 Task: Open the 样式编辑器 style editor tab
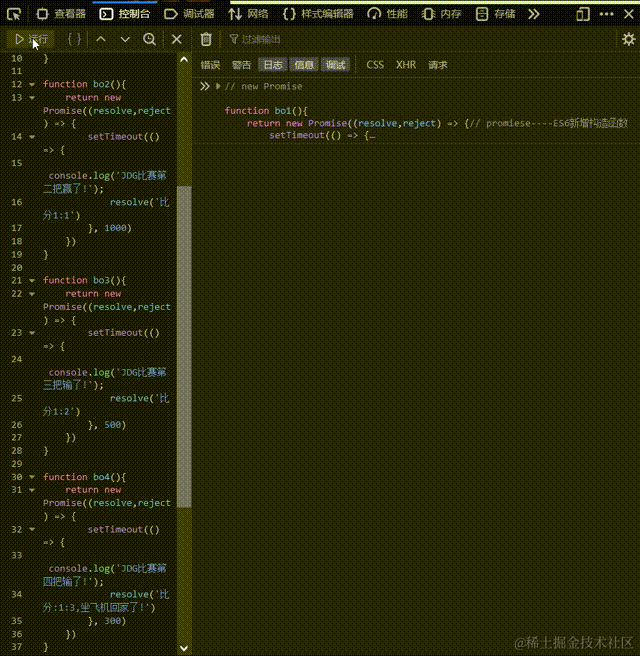pos(318,14)
